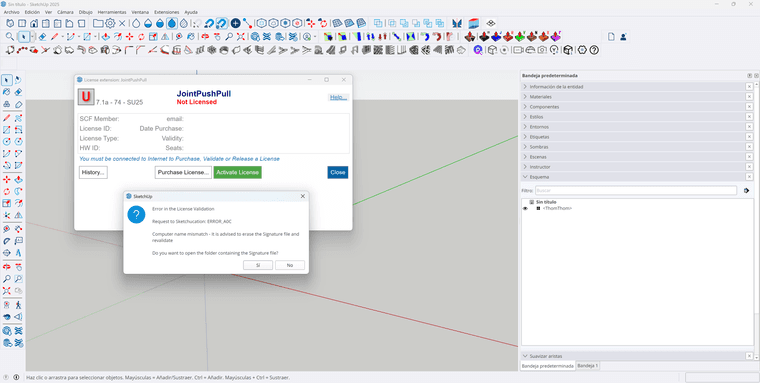Select the arrow Select tool in second toolbar row
Viewport: 760px width, 383px height.
[23, 37]
